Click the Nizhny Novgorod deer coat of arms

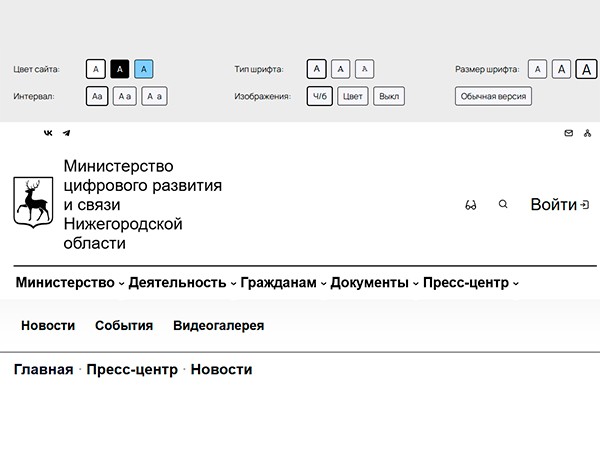(x=33, y=203)
